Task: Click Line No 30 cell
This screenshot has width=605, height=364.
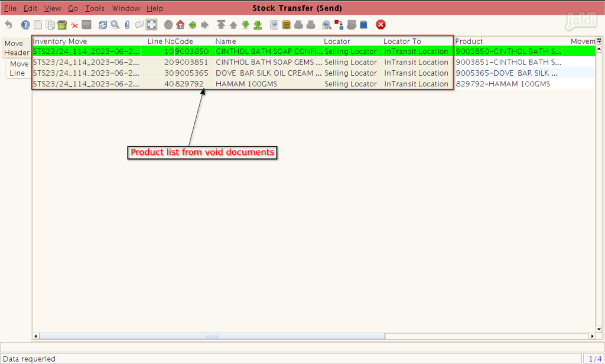Action: click(x=158, y=73)
